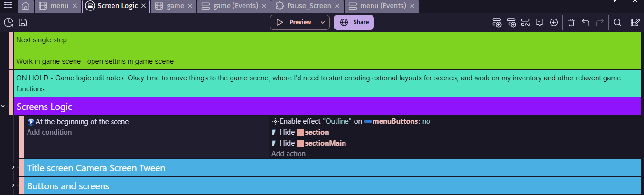The width and height of the screenshot is (644, 195).
Task: Undo the last change
Action: tap(586, 22)
